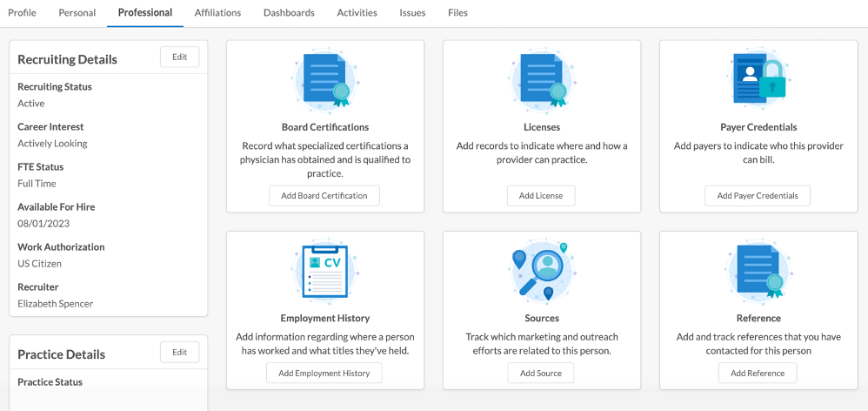Click the date 08/01/2023
Screen dimensions: 868x411
[43, 223]
